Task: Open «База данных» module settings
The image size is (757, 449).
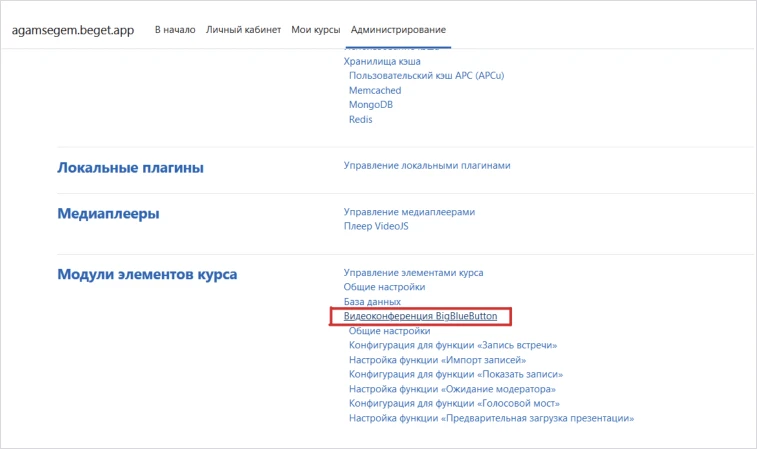Action: point(372,301)
